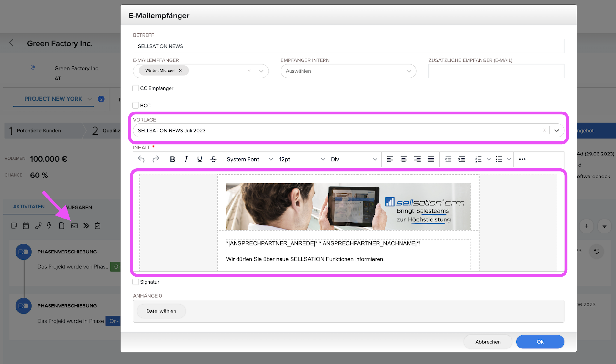The height and width of the screenshot is (364, 616).
Task: Expand numbered list style options
Action: tap(489, 159)
